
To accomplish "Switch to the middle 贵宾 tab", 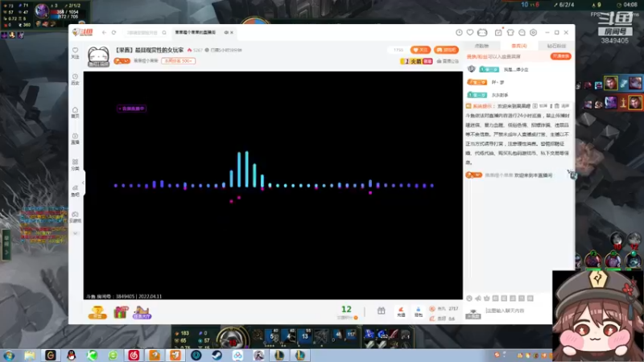I will (519, 46).
